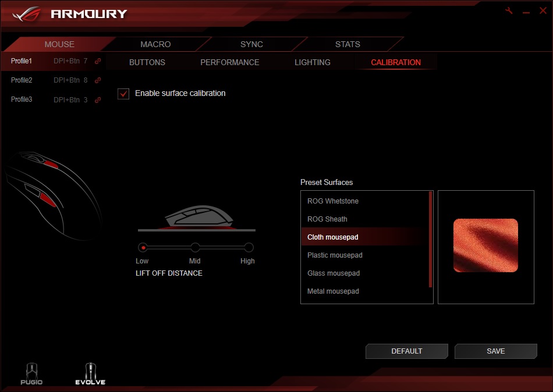
Task: Switch to the STATS tab
Action: point(348,44)
